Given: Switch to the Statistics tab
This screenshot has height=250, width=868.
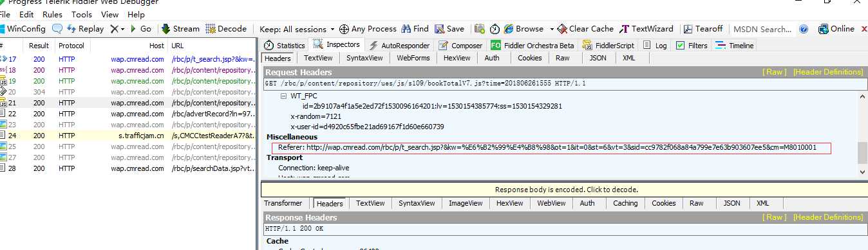Looking at the screenshot, I should coord(285,46).
